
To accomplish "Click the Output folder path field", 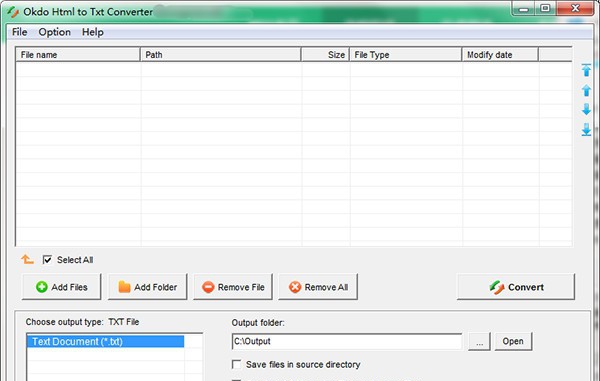I will pos(347,341).
